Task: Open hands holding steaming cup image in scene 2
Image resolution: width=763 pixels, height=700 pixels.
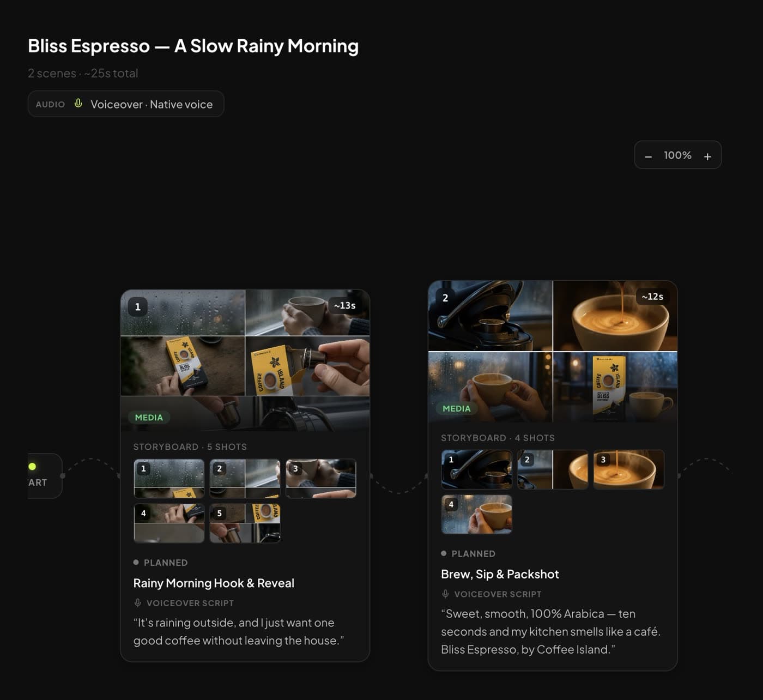Action: click(491, 387)
